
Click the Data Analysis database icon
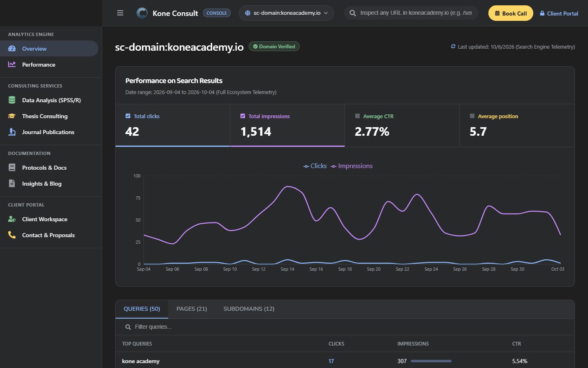(x=12, y=100)
